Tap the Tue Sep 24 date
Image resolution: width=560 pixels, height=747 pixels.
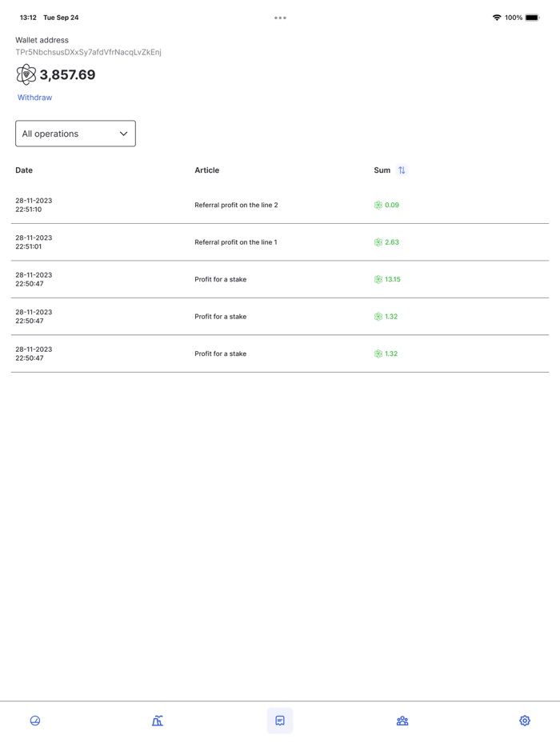pos(61,18)
